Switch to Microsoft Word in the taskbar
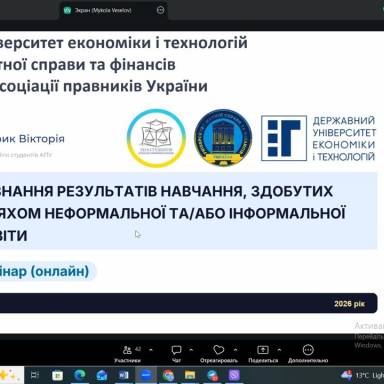This screenshot has height=384, width=384. (124, 376)
